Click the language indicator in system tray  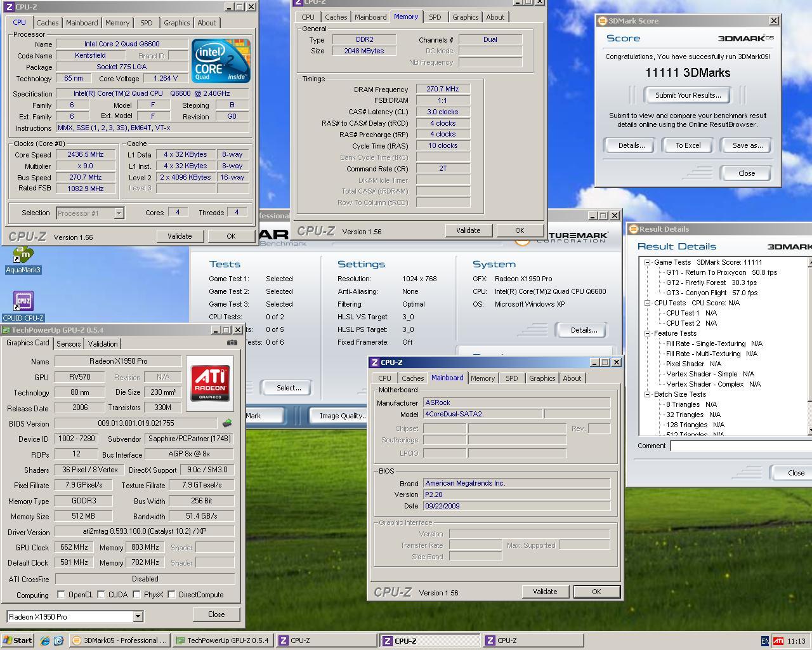pyautogui.click(x=765, y=641)
